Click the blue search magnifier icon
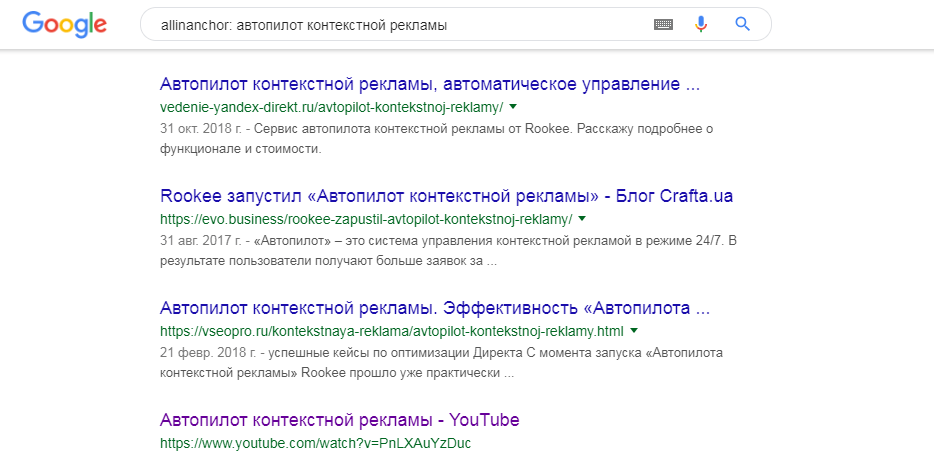This screenshot has height=453, width=934. pos(742,24)
